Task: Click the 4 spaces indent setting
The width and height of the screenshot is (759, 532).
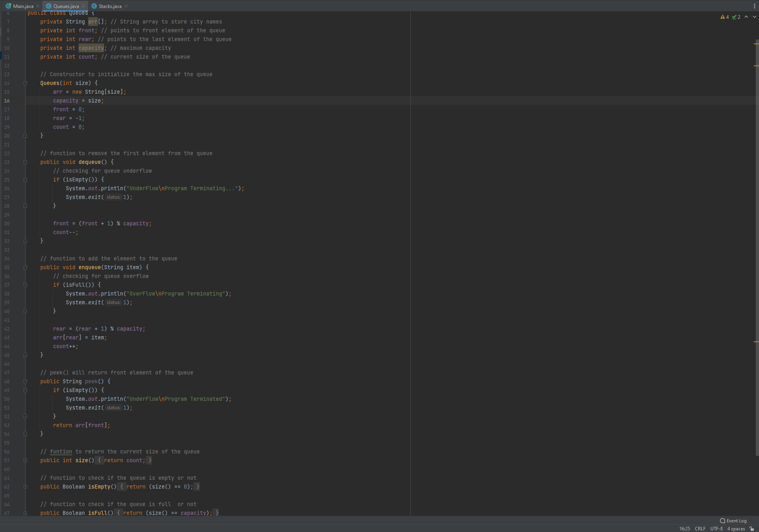Action: point(735,529)
